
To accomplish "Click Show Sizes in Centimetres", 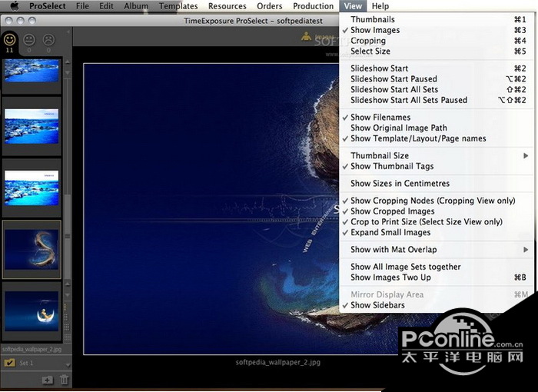I will point(400,184).
